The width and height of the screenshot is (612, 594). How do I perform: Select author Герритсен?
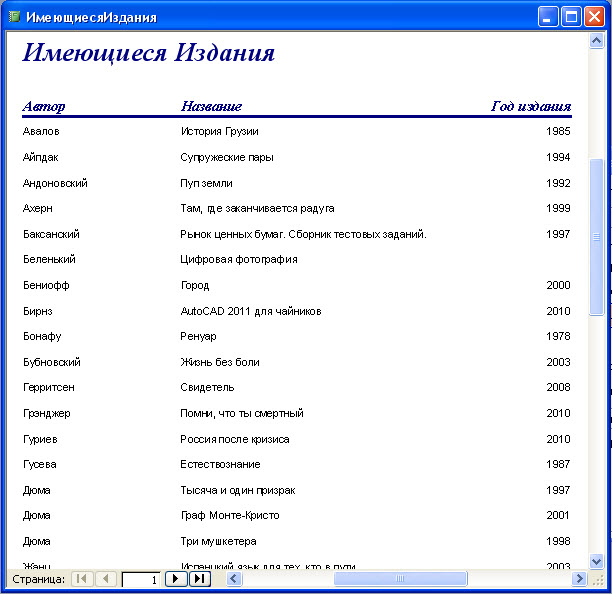[48, 388]
